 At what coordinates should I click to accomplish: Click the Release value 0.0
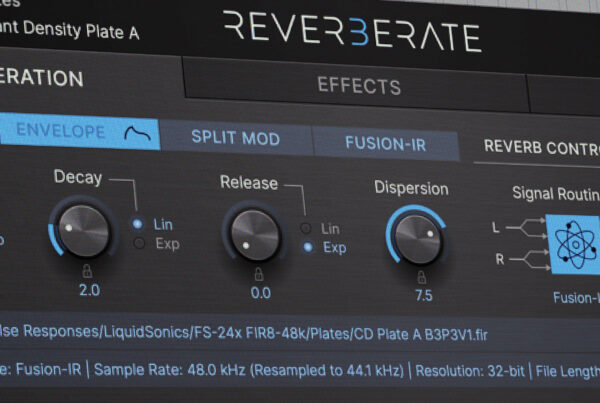click(x=261, y=293)
